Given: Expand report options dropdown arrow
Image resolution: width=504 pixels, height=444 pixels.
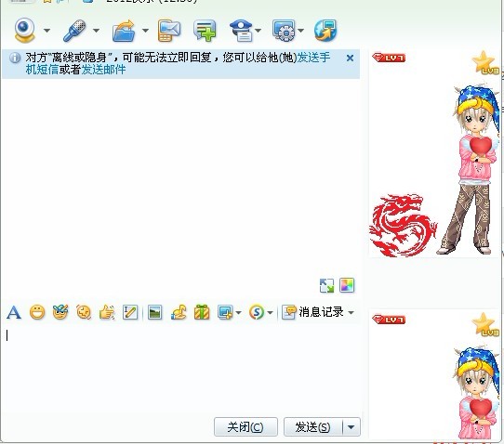Looking at the screenshot, I should (258, 31).
